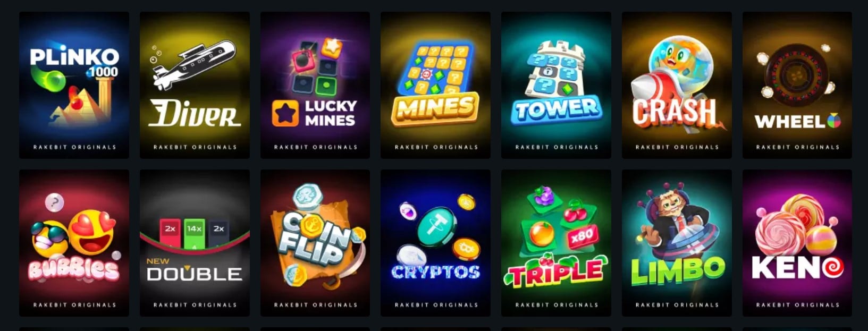Click the roulette wheel image
This screenshot has height=331, width=868.
(797, 74)
